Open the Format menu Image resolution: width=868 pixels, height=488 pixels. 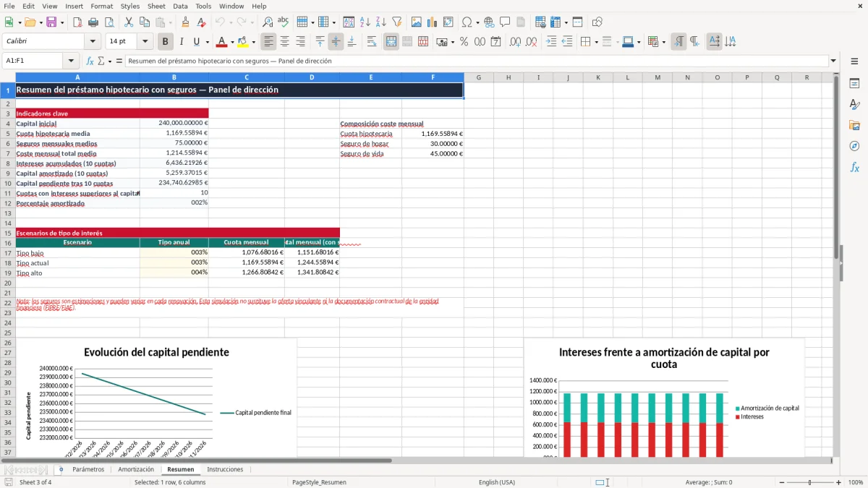click(101, 6)
